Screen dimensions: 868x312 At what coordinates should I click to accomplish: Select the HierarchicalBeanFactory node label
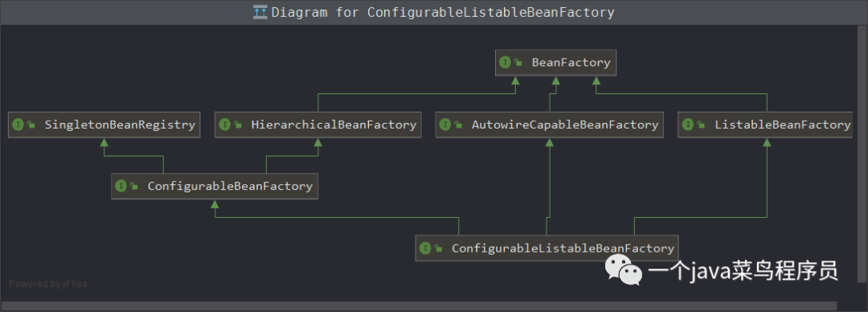tap(334, 125)
